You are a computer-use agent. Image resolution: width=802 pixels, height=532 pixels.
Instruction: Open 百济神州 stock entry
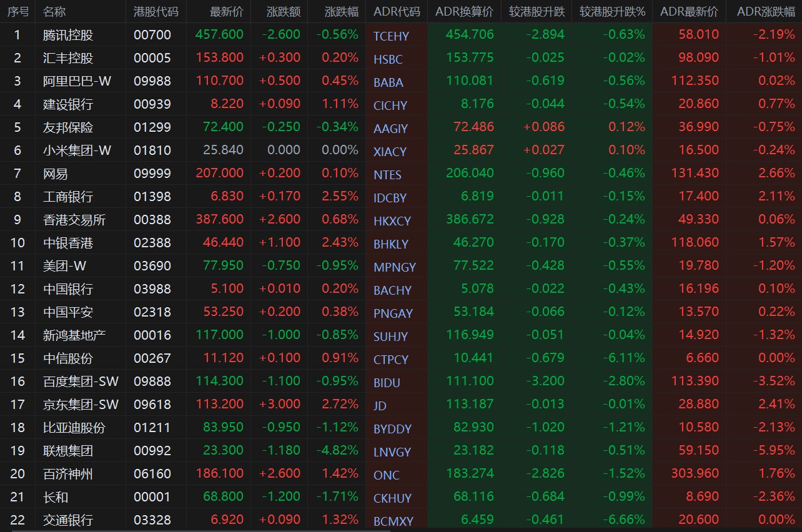68,473
